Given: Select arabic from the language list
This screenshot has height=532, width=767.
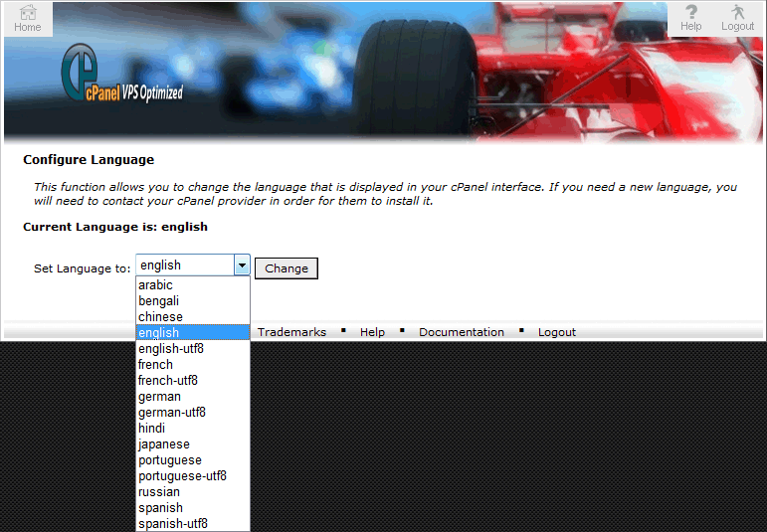Looking at the screenshot, I should coord(193,284).
